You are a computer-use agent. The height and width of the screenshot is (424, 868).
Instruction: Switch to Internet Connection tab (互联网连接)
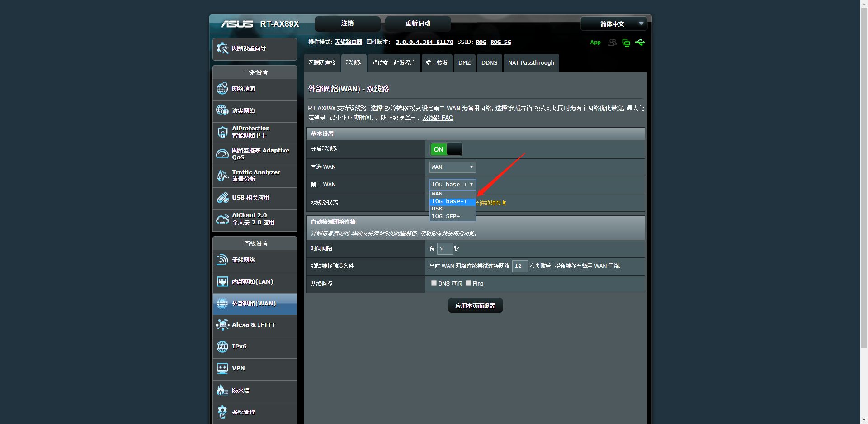click(322, 63)
